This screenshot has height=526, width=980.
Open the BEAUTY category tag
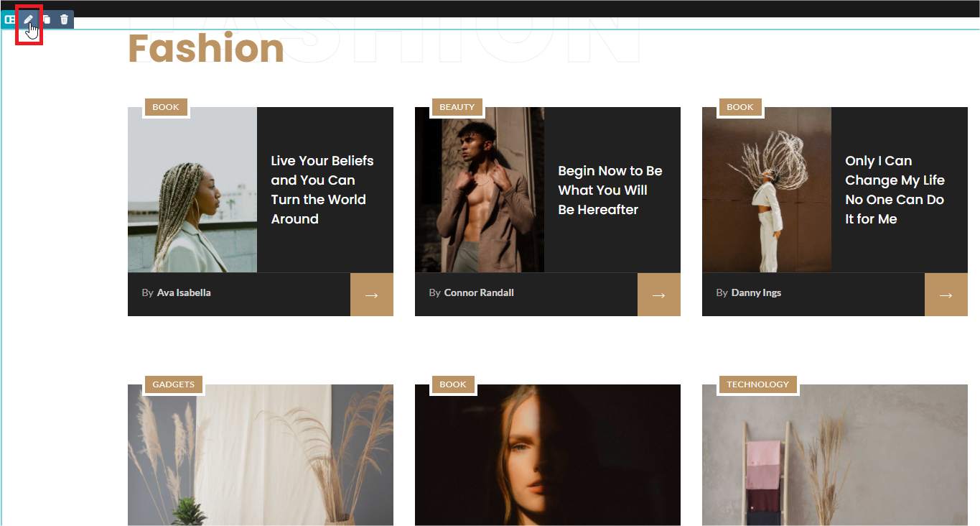click(x=457, y=107)
